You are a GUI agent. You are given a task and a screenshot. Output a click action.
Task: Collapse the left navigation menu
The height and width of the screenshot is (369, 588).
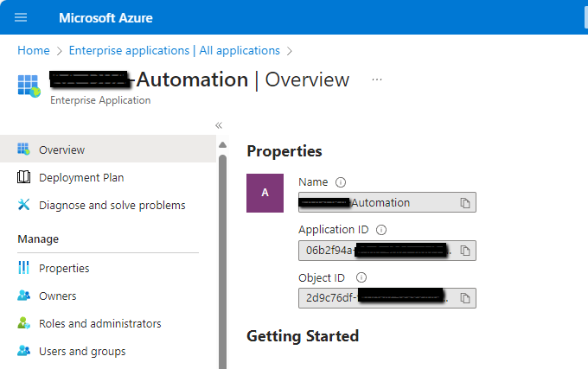pyautogui.click(x=219, y=125)
